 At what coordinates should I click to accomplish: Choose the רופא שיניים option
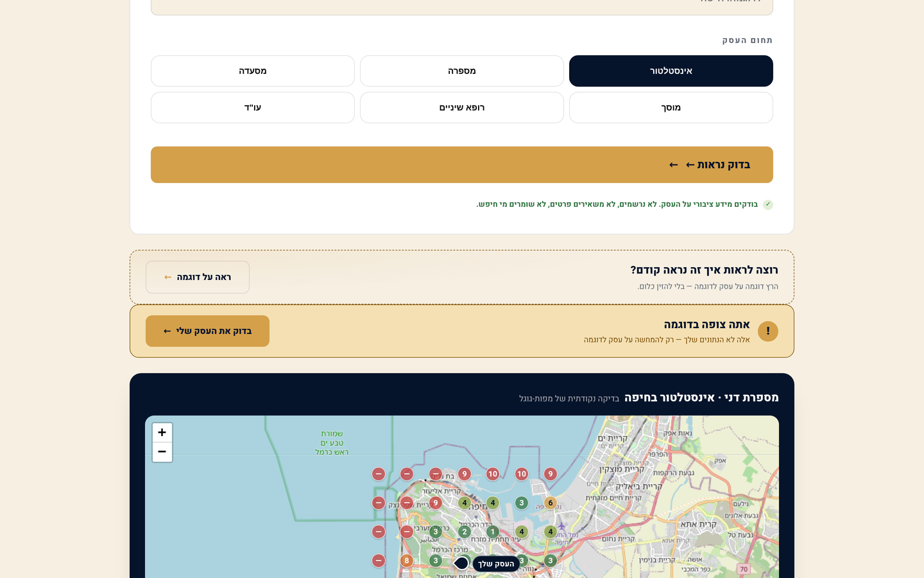pos(461,107)
